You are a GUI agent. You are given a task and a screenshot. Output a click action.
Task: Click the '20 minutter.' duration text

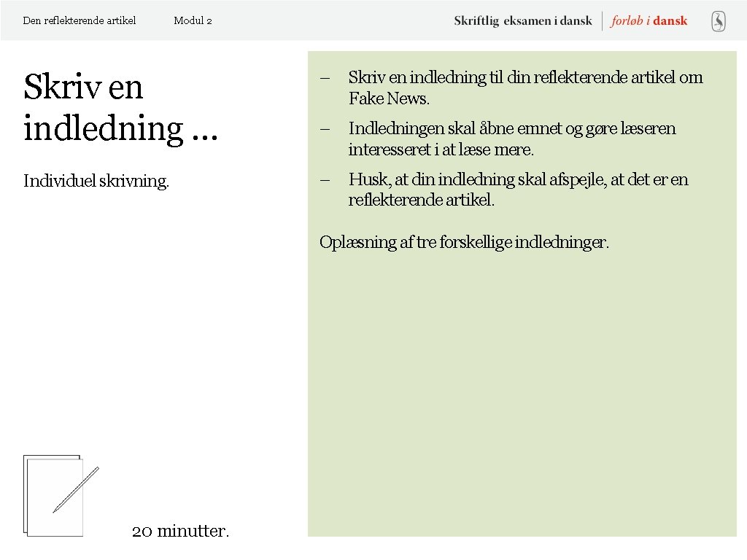(x=180, y=531)
